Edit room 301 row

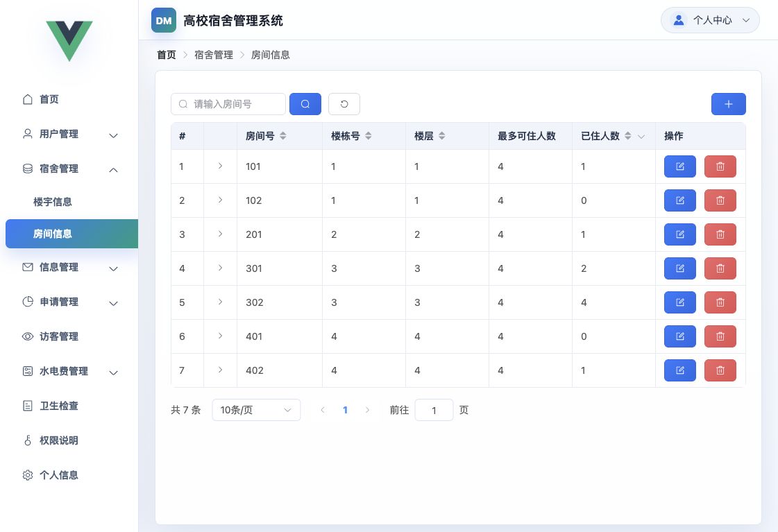[x=679, y=268]
